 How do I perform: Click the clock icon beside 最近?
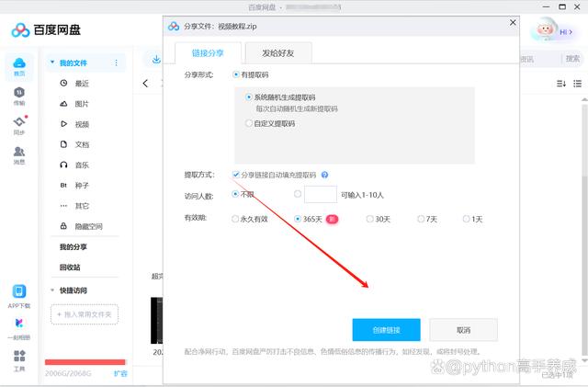tap(63, 83)
